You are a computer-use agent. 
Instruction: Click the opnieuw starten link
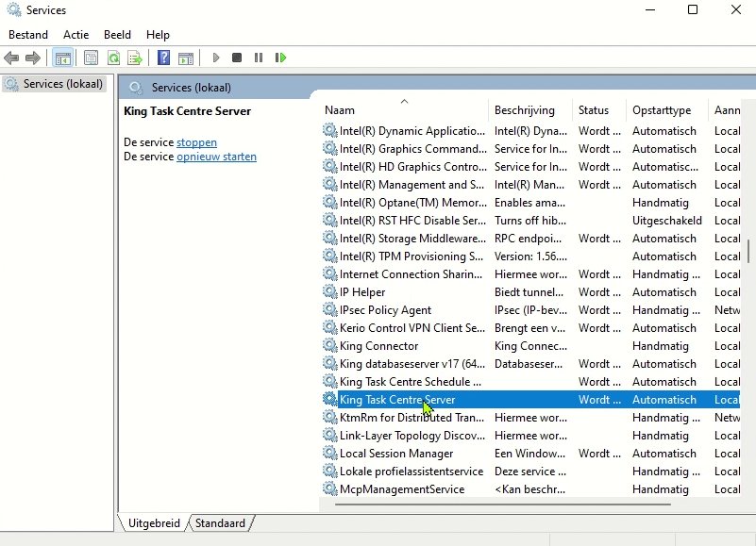216,157
